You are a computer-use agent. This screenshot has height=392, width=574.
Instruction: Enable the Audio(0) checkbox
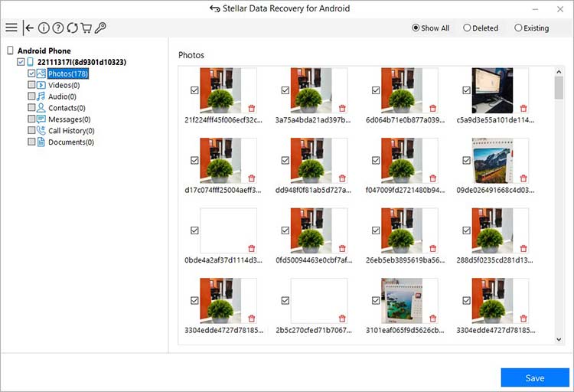(x=31, y=96)
